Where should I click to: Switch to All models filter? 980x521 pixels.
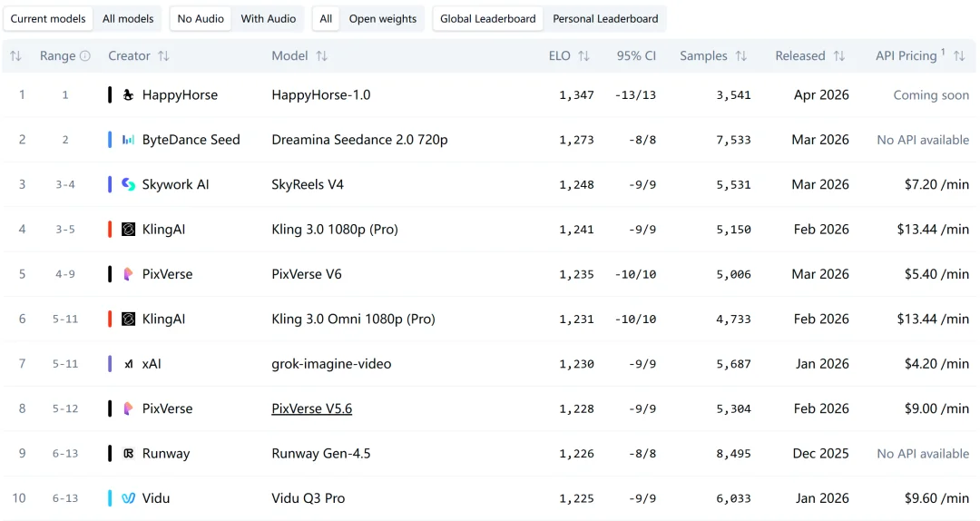[x=127, y=19]
